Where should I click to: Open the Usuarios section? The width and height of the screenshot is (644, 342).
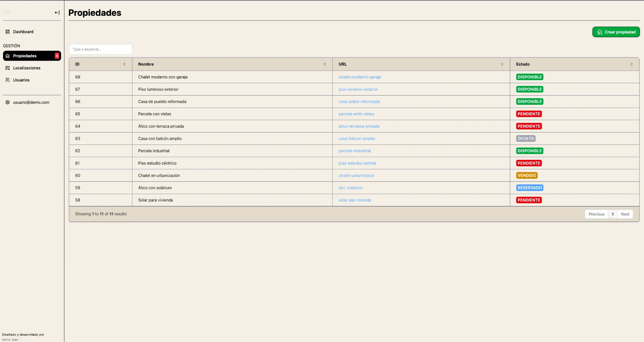21,80
